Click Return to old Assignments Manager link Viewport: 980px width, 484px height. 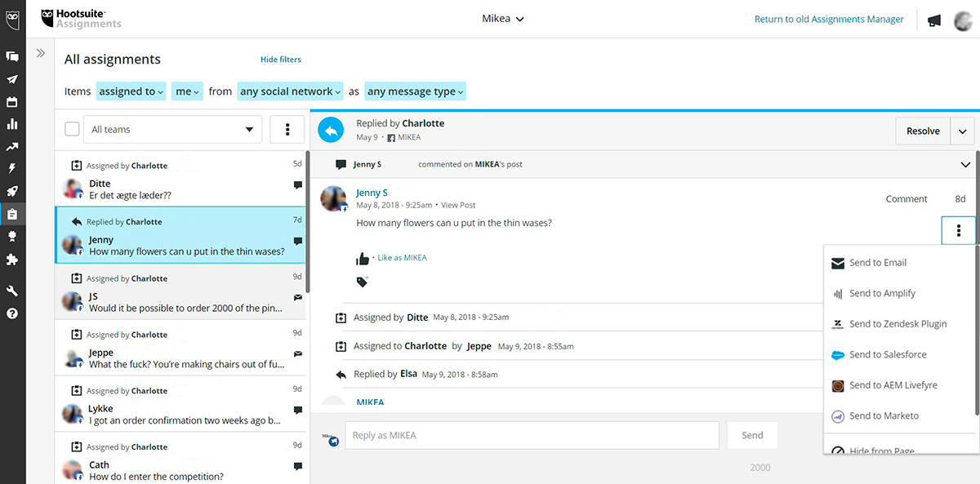click(x=829, y=19)
